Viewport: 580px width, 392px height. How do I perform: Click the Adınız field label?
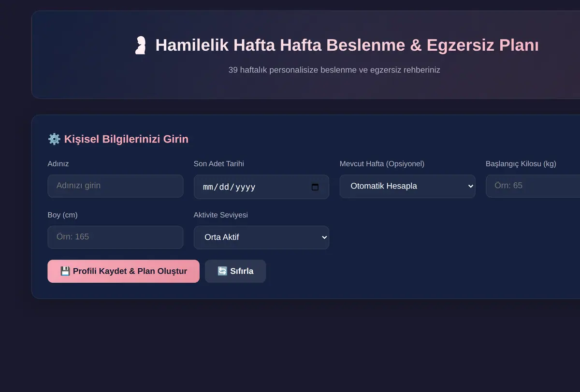coord(58,164)
